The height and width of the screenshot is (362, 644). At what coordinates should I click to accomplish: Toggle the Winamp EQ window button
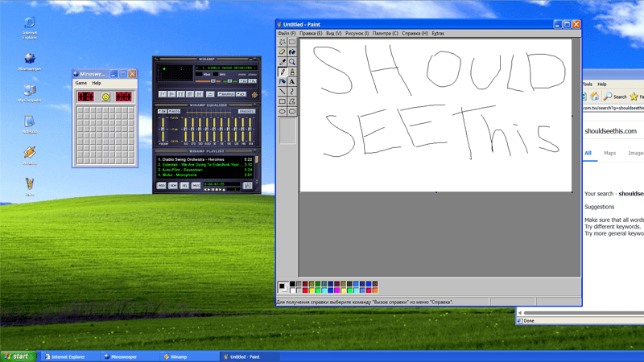point(243,81)
